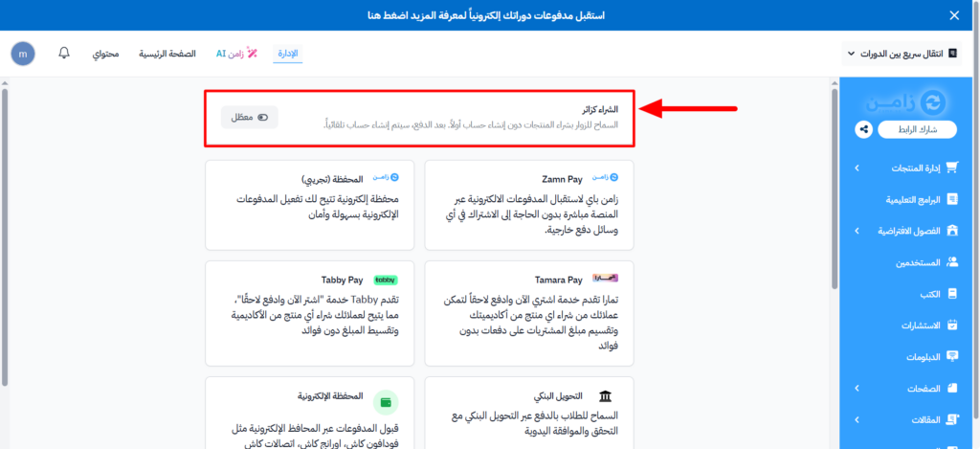Expand إدارة المنتجات sidebar menu

coord(857,168)
